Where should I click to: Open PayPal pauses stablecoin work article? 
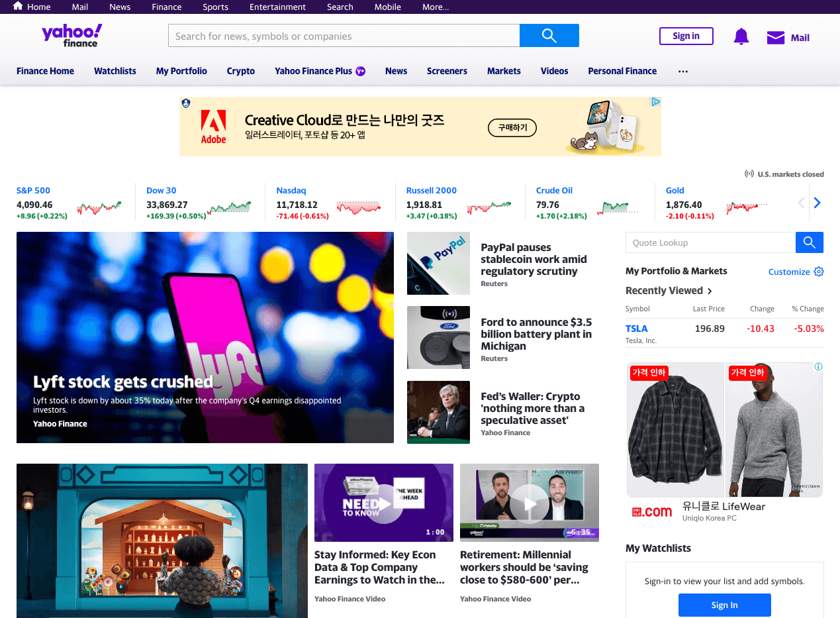pos(534,259)
